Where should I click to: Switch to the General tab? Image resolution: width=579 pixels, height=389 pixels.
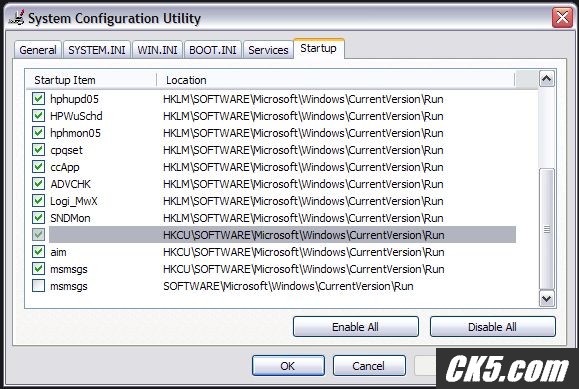click(x=38, y=50)
